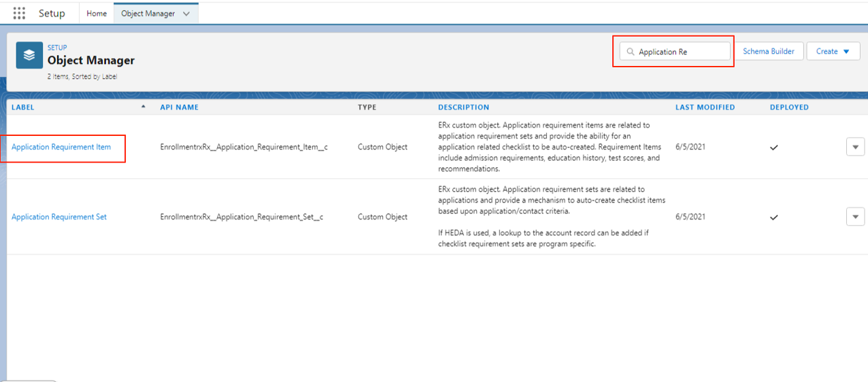Sort by the API Name column header
868x382 pixels.
click(180, 107)
